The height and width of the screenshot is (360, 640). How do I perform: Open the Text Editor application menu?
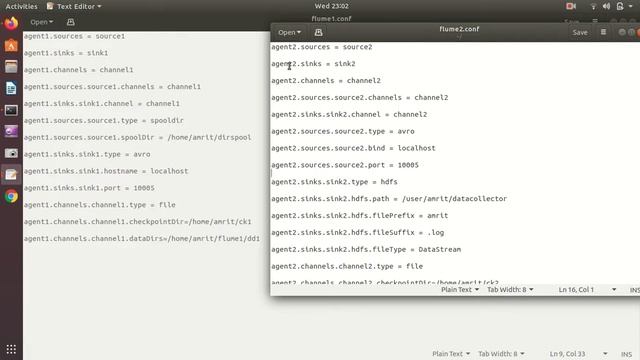point(74,6)
